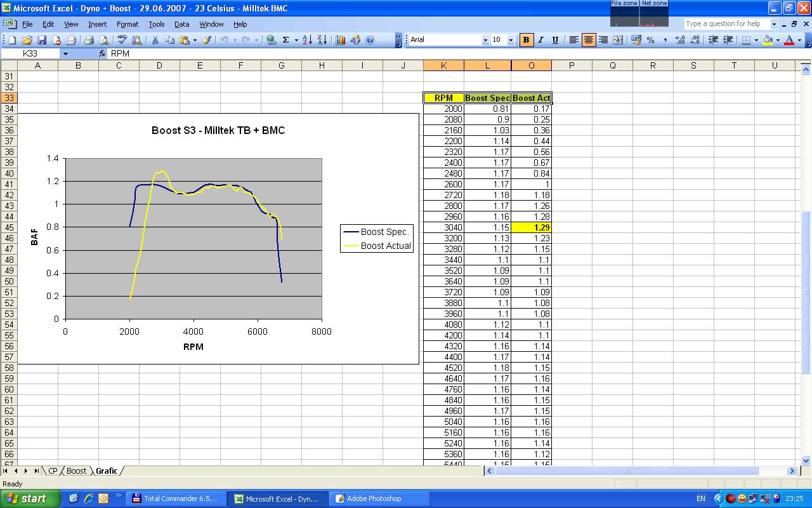Screen dimensions: 812x508
Task: Open the Format menu
Action: 128,24
